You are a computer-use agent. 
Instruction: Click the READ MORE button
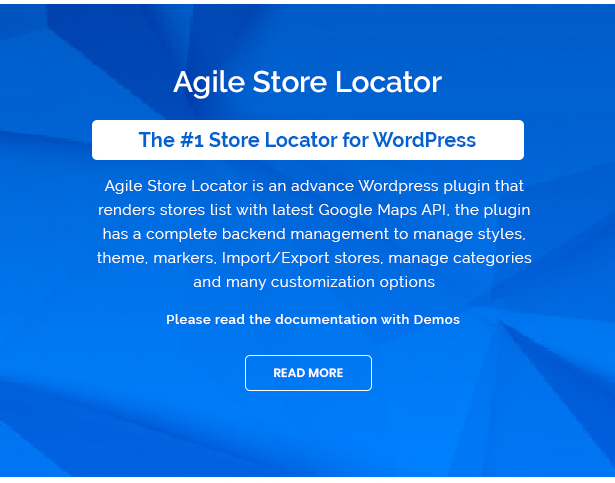(308, 373)
